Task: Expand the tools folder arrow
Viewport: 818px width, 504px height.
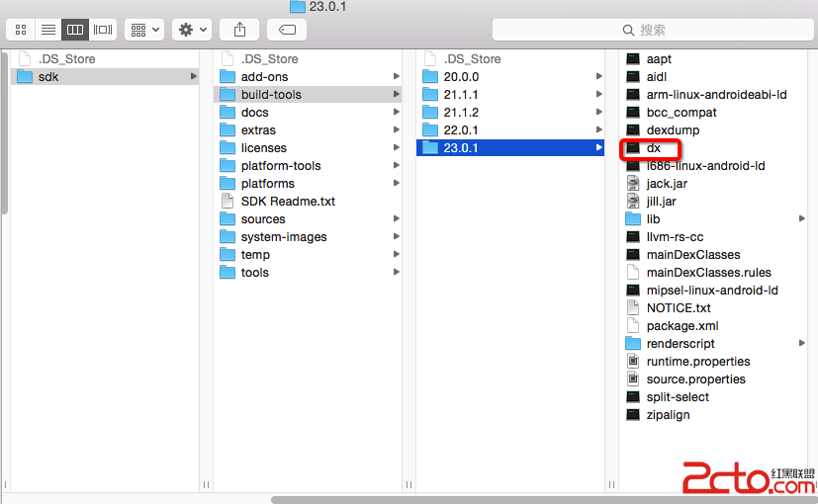Action: tap(397, 272)
